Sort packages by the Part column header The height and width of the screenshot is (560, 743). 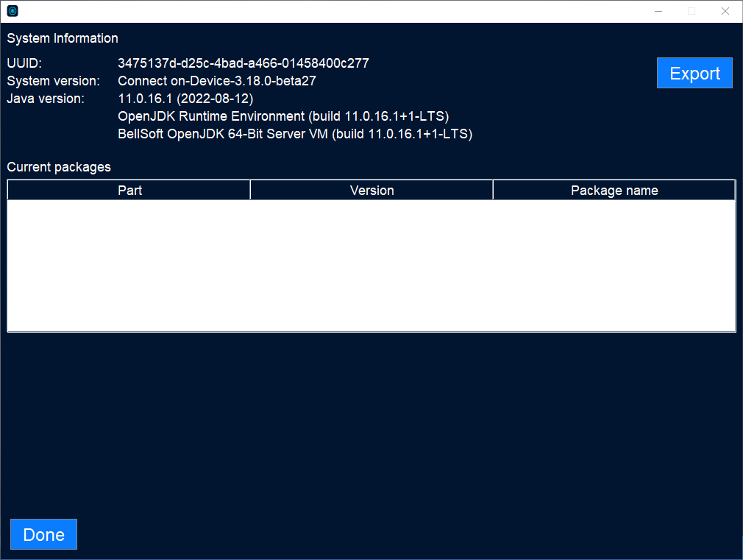coord(129,190)
